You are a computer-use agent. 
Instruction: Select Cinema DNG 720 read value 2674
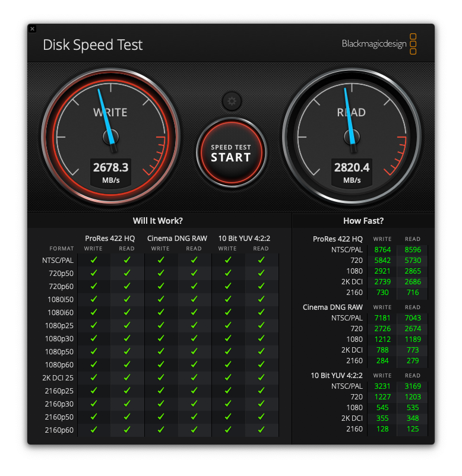pos(413,329)
